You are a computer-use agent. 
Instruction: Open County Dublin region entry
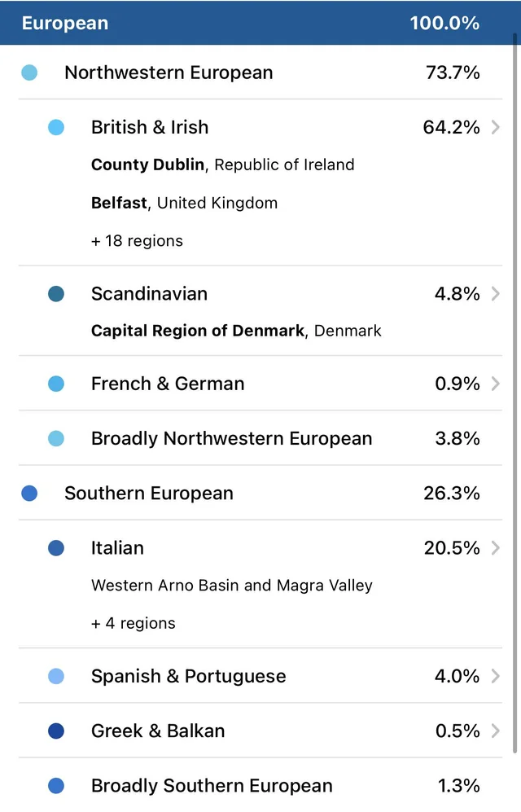(x=222, y=165)
